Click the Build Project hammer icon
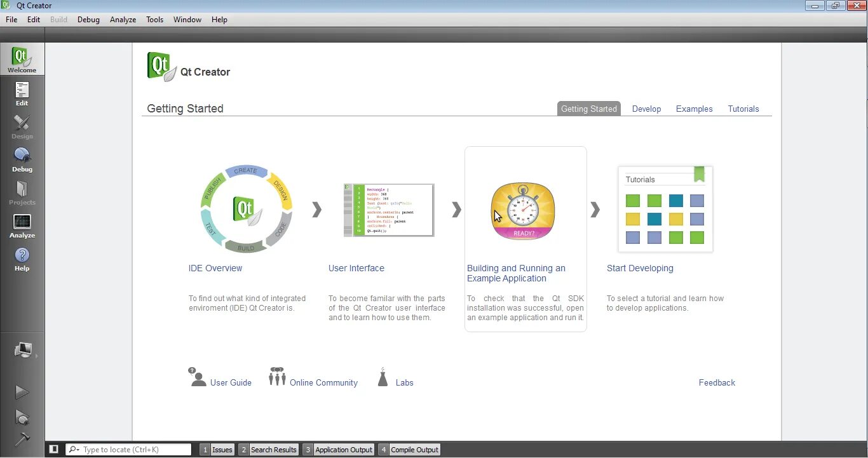Image resolution: width=868 pixels, height=458 pixels. (x=22, y=440)
